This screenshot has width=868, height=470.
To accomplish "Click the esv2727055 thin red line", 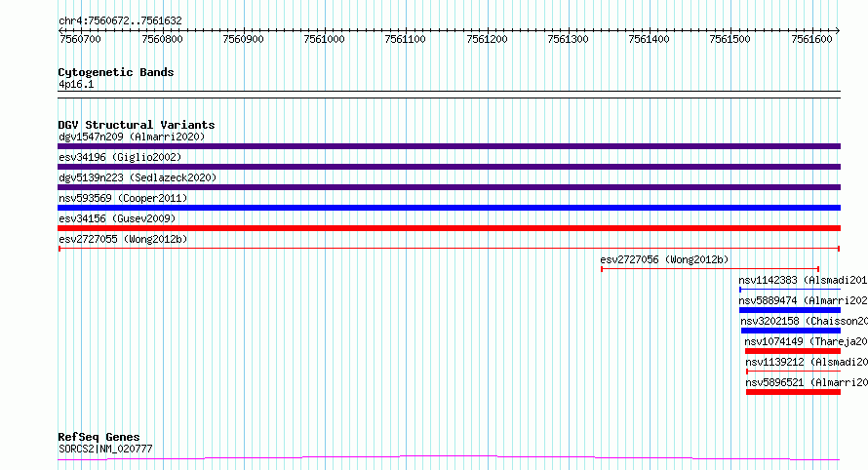I will tap(449, 249).
